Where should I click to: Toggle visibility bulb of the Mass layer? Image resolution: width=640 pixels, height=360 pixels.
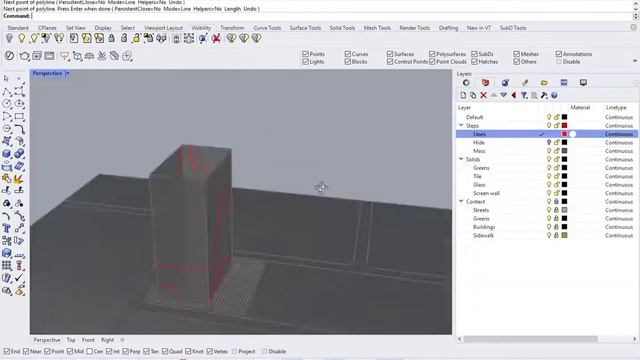point(549,151)
